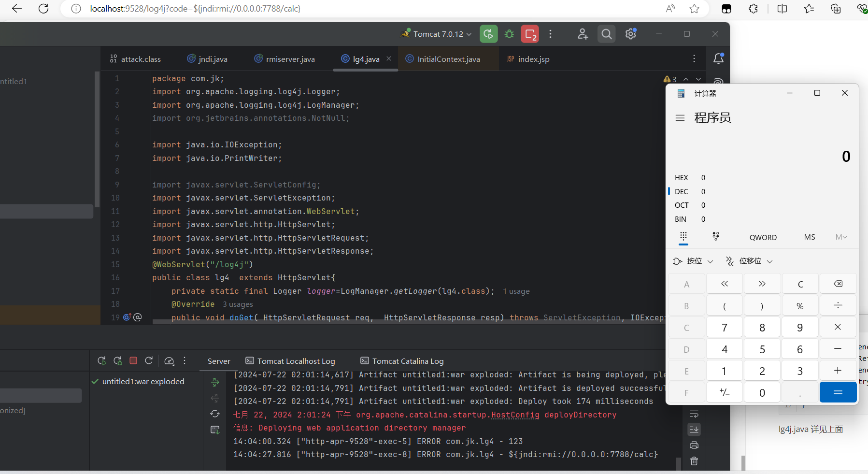868x474 pixels.
Task: Switch to jndi.java tab
Action: point(207,59)
